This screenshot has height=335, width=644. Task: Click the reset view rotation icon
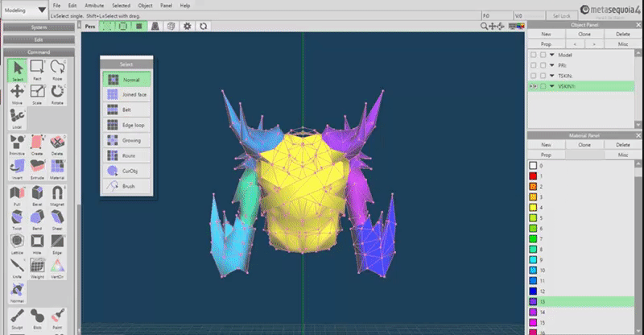pos(204,26)
